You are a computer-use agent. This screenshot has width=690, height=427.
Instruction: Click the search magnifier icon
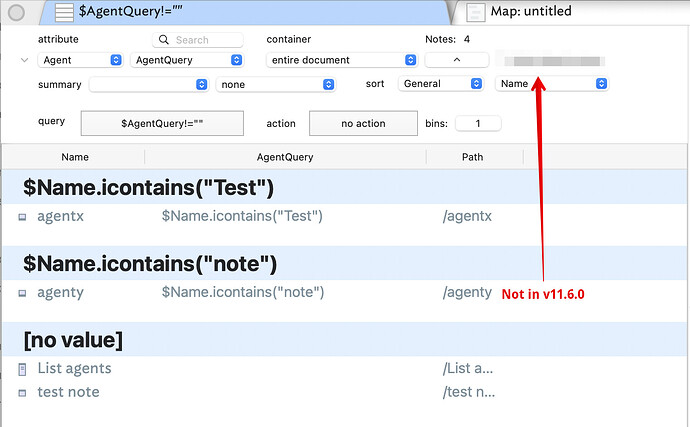point(166,40)
